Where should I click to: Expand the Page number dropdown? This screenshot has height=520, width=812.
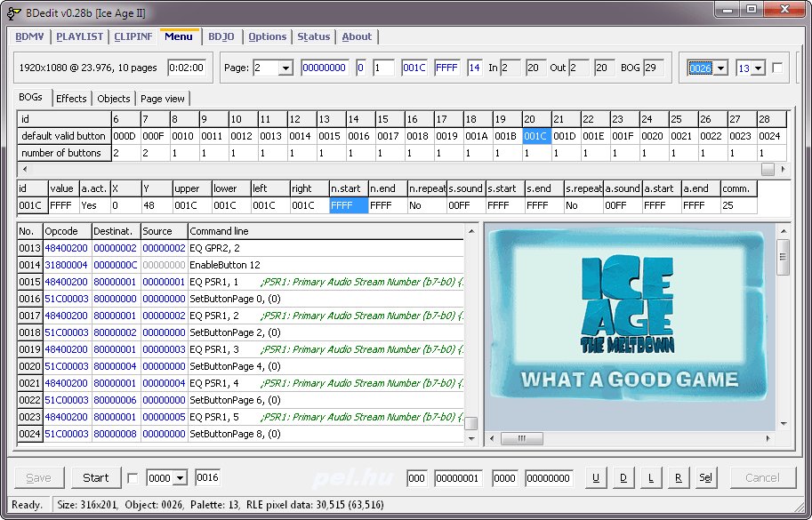coord(285,68)
